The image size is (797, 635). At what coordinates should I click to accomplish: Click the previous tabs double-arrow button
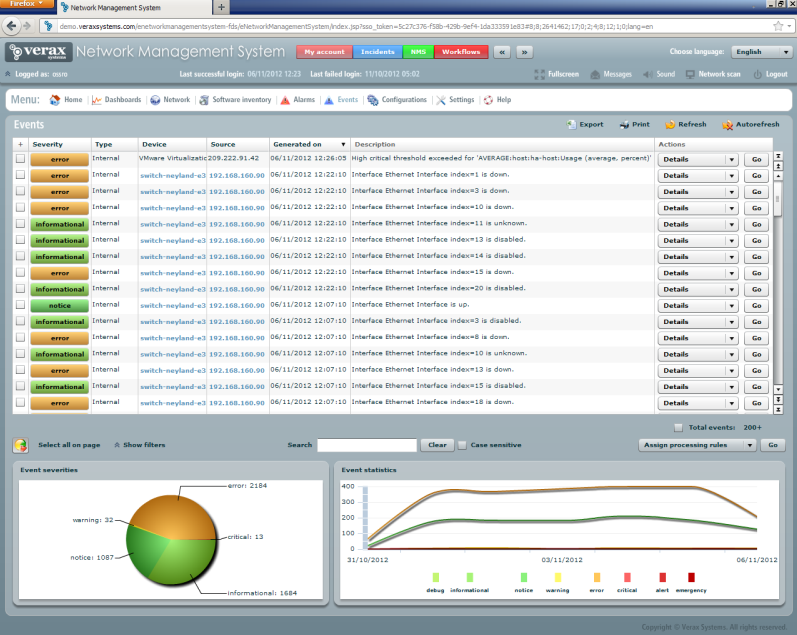click(x=502, y=52)
